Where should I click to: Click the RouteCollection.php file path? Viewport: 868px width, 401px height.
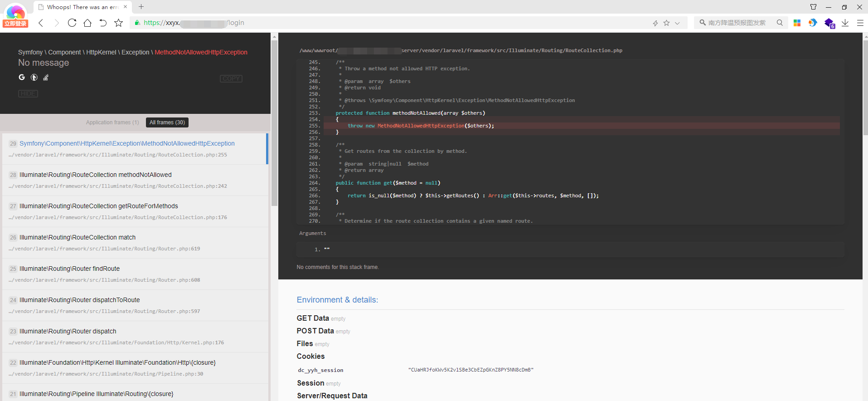[461, 50]
